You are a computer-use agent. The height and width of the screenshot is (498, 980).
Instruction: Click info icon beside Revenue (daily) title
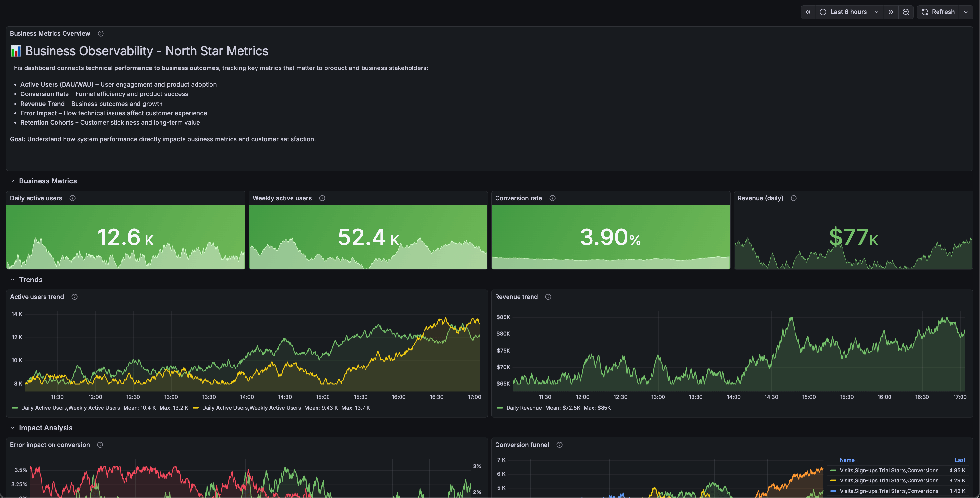[794, 198]
